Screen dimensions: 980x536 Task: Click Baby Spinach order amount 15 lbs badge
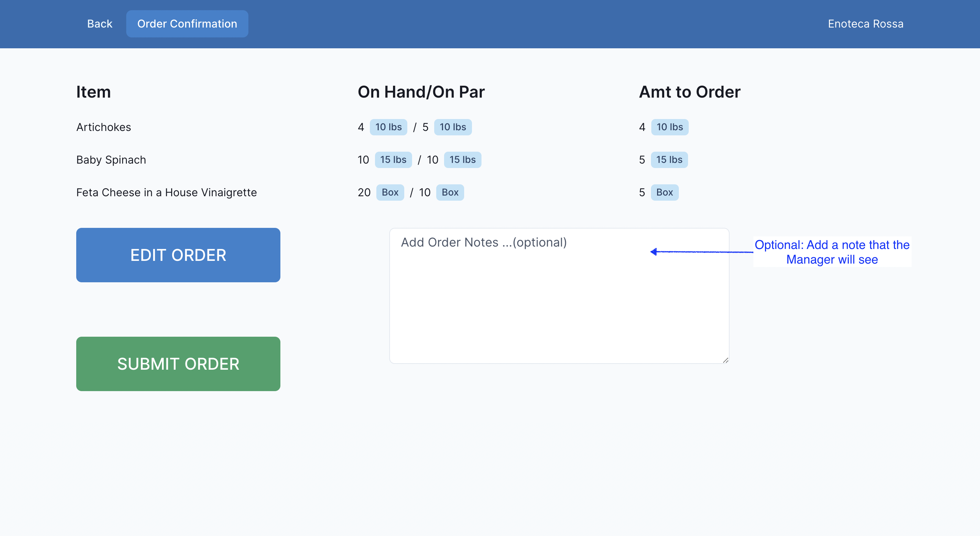(669, 160)
